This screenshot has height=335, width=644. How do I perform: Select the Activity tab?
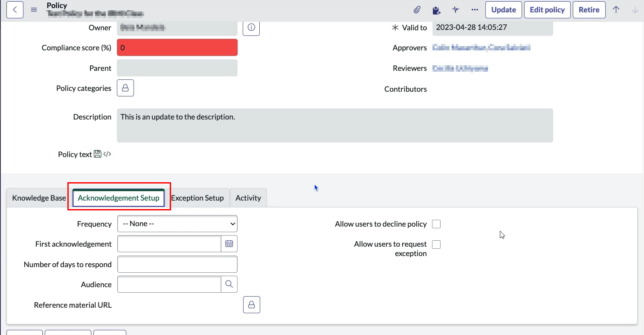[x=248, y=198]
